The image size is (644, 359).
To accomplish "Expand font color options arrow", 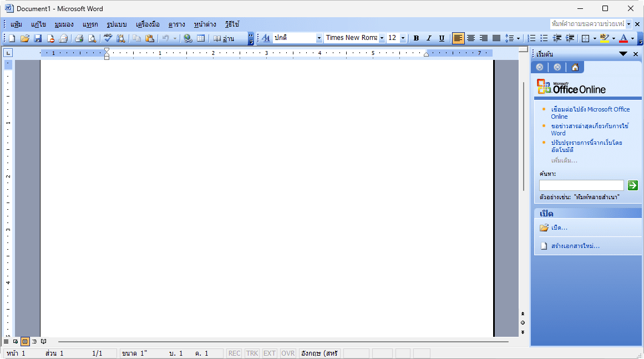I will pos(632,38).
